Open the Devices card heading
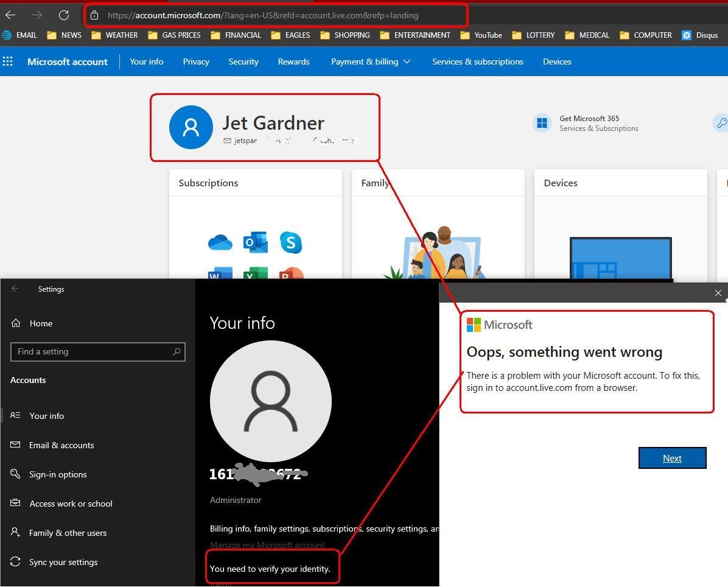Screen dimensions: 728x587 coord(561,183)
